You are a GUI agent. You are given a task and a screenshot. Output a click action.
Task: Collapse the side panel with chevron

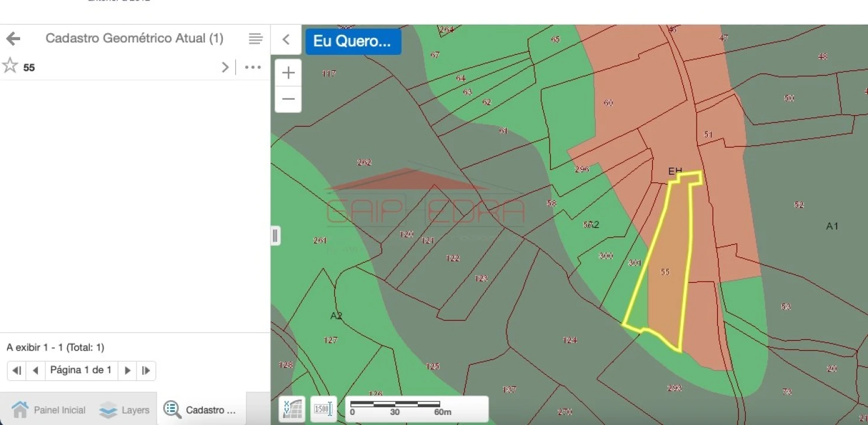pyautogui.click(x=286, y=40)
